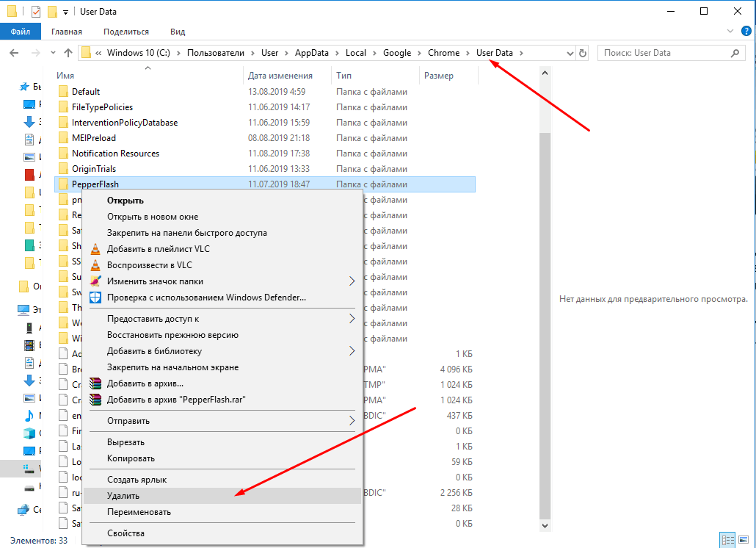Click the scrollbar down arrow

[x=545, y=525]
